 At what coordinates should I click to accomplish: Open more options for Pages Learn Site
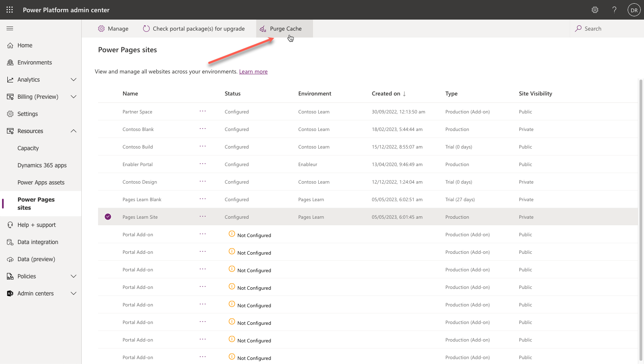[203, 216]
